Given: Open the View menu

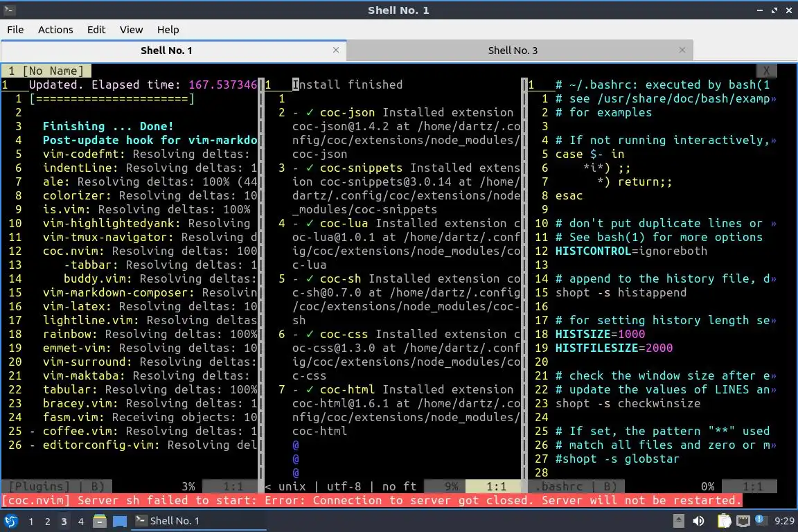Looking at the screenshot, I should [132, 30].
